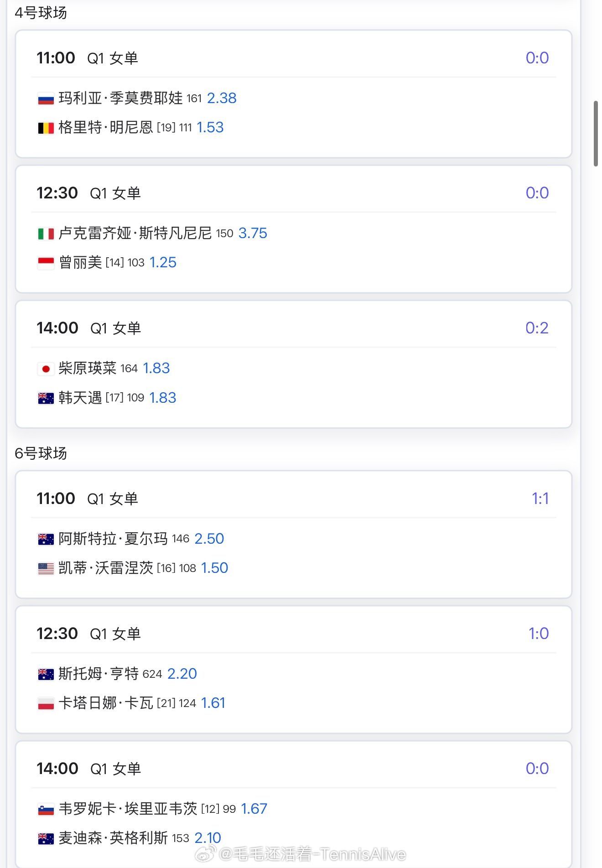Click US flag beside 凯蒂·沃雷涅茨
602x868 pixels.
(46, 568)
